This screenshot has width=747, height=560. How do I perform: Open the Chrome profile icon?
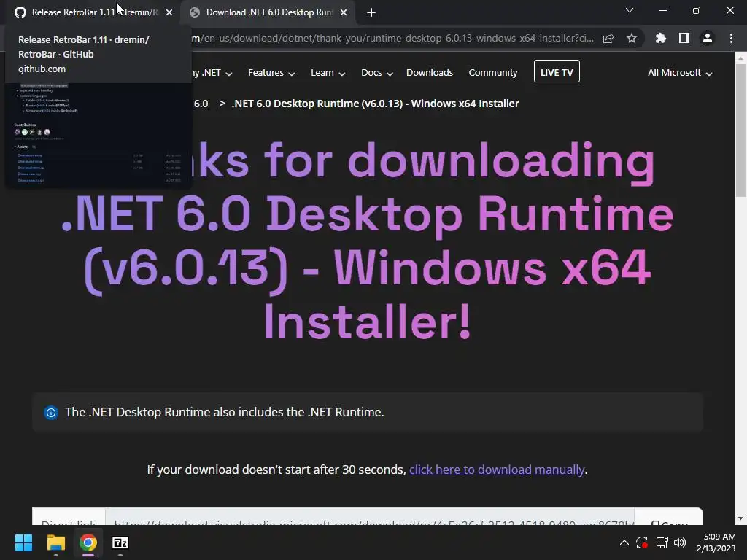tap(708, 38)
